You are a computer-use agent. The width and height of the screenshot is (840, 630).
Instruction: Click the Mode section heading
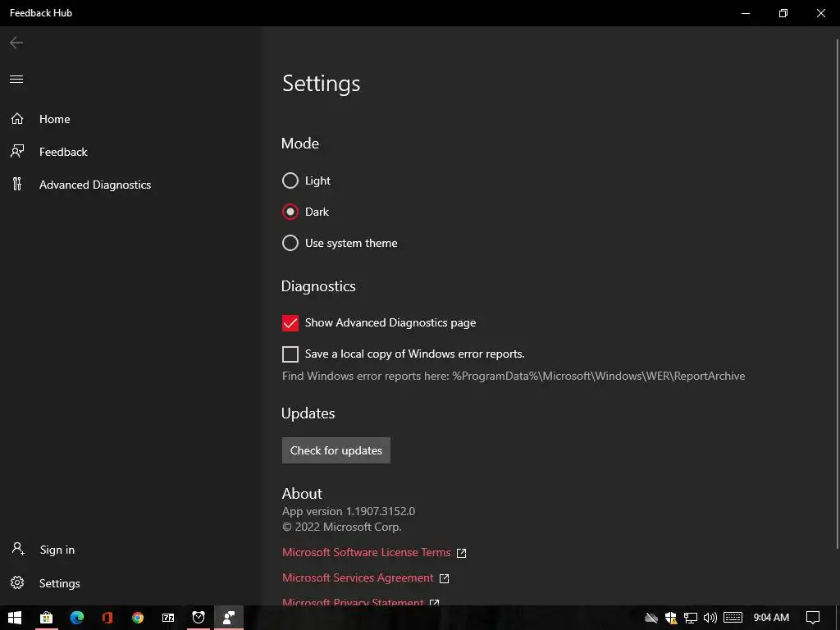[300, 143]
